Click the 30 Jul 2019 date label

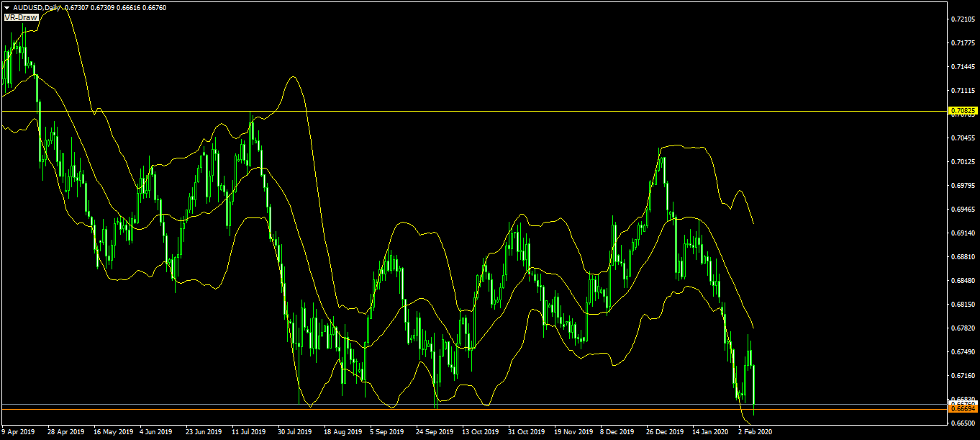(295, 432)
